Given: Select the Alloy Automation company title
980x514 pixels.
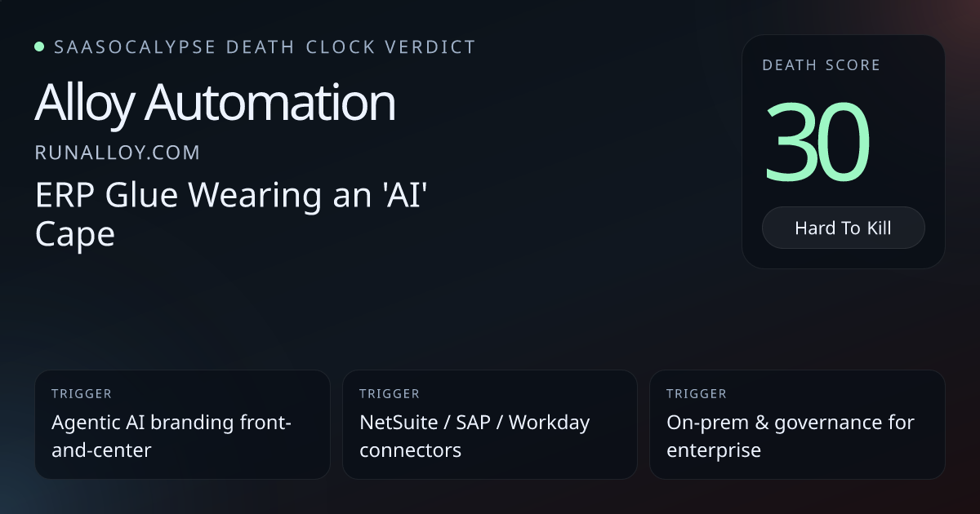Looking at the screenshot, I should [x=215, y=104].
